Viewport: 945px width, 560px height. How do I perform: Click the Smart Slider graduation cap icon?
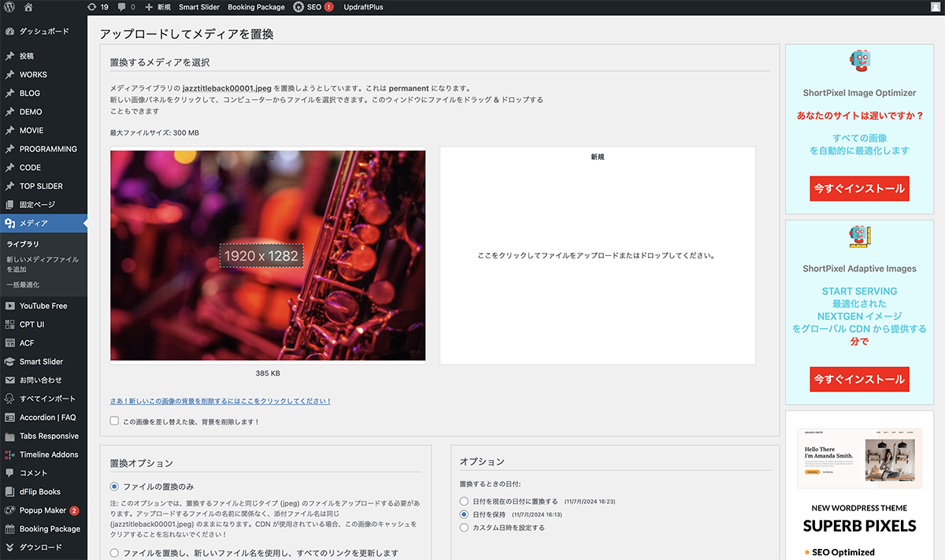9,362
